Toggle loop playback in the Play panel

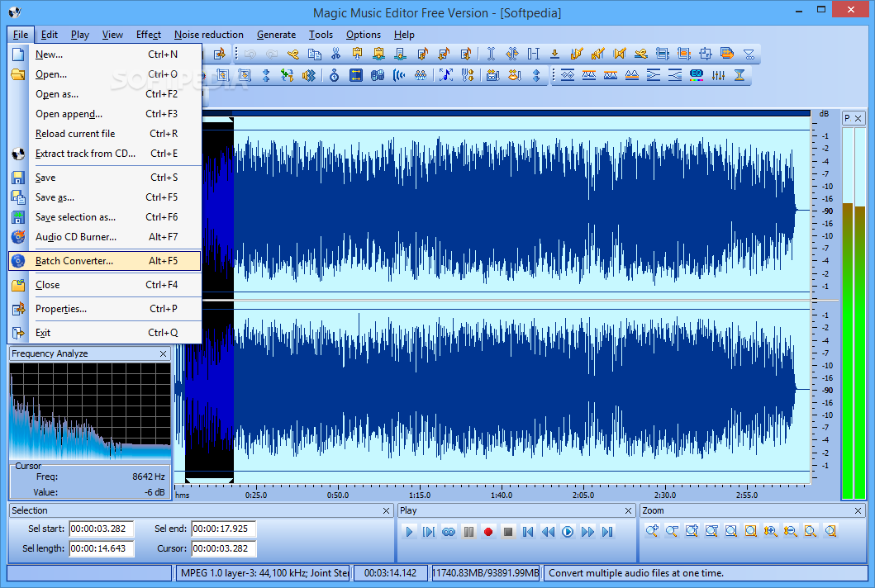[x=449, y=532]
